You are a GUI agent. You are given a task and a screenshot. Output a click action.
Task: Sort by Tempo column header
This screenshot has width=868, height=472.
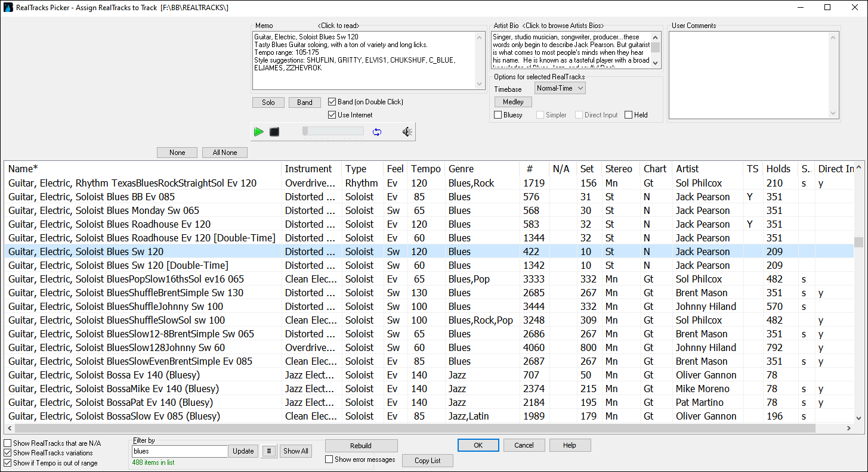click(x=425, y=169)
